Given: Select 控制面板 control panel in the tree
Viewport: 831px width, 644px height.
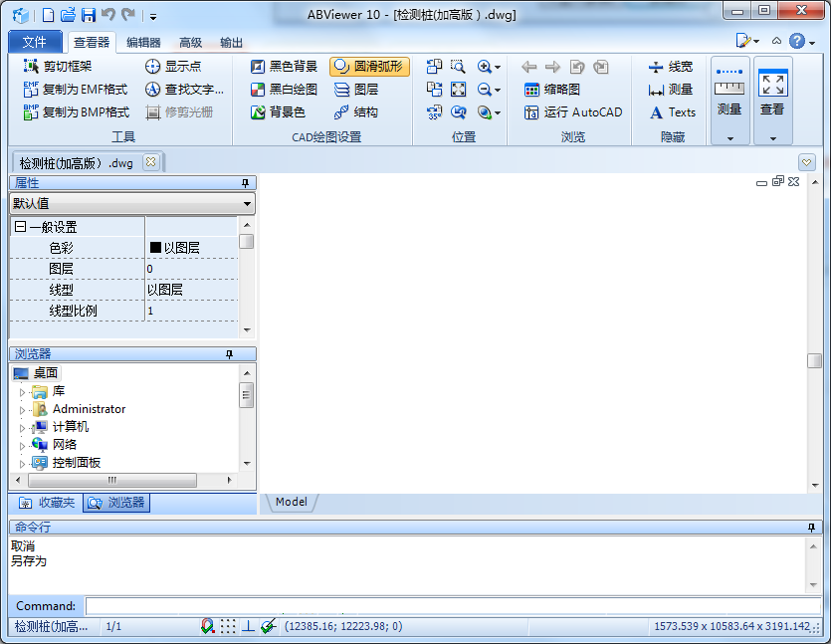Looking at the screenshot, I should click(77, 462).
